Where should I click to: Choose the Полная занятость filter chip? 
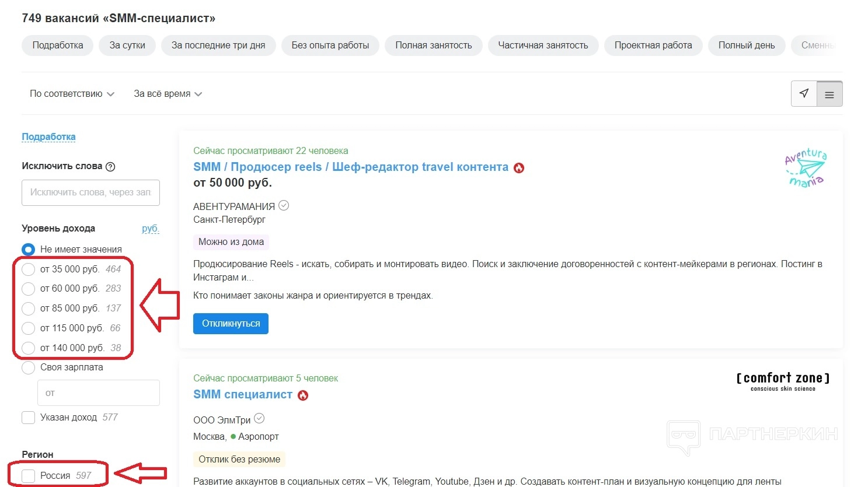[x=433, y=45]
